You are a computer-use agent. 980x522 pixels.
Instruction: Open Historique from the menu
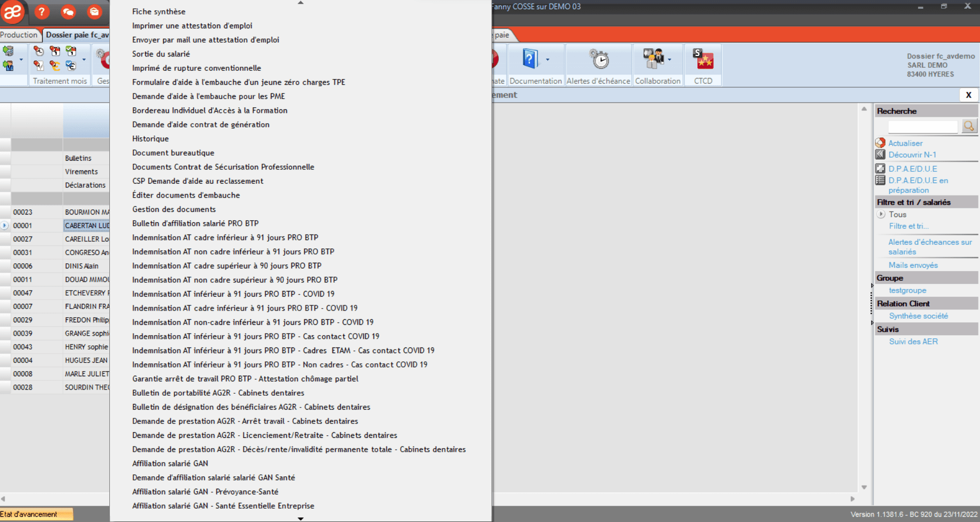click(150, 139)
